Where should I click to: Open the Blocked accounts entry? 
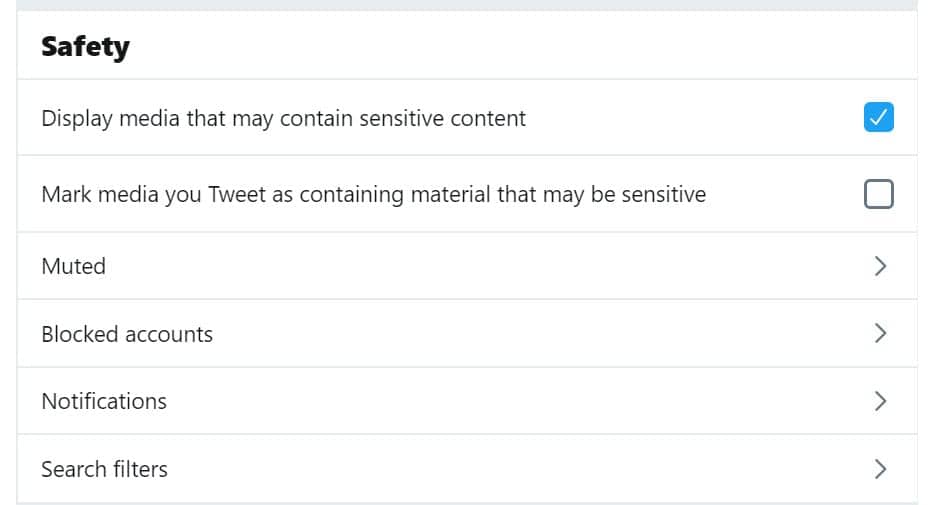tap(127, 334)
